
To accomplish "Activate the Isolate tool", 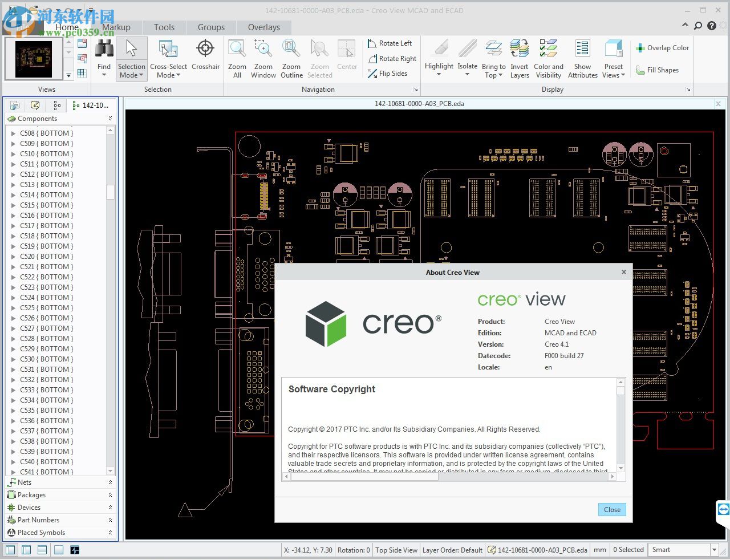I will pyautogui.click(x=467, y=55).
